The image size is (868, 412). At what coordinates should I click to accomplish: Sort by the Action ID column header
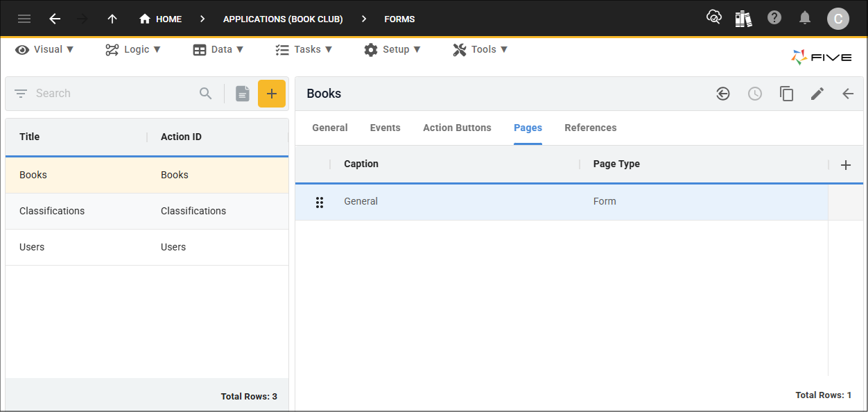pos(182,137)
